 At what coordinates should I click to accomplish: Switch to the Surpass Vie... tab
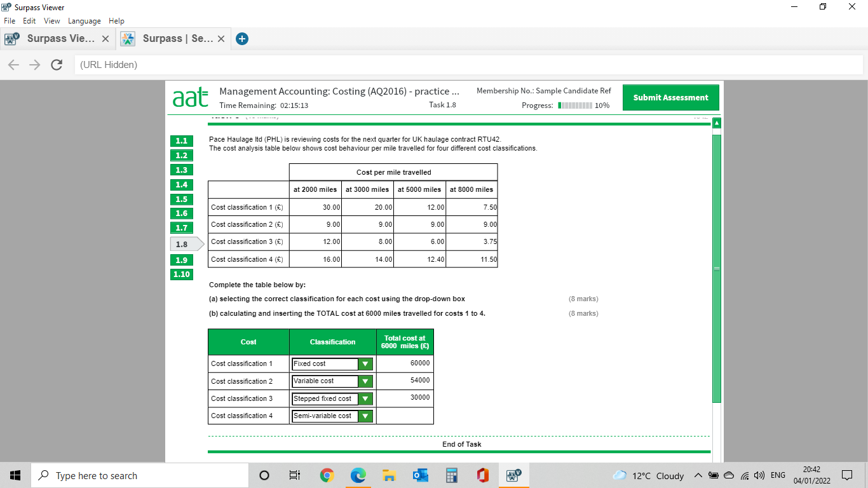(58, 39)
